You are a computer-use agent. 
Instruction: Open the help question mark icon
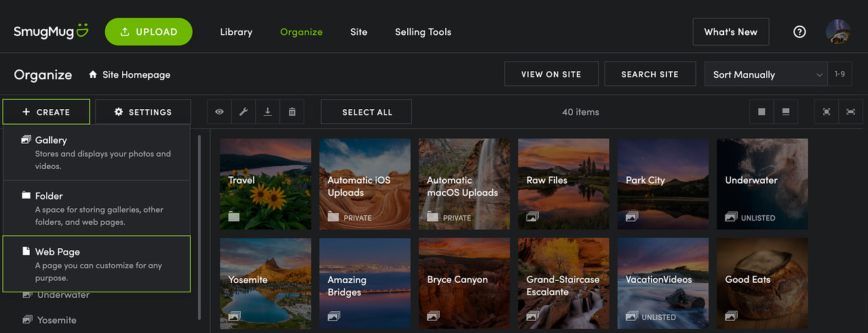pyautogui.click(x=799, y=32)
